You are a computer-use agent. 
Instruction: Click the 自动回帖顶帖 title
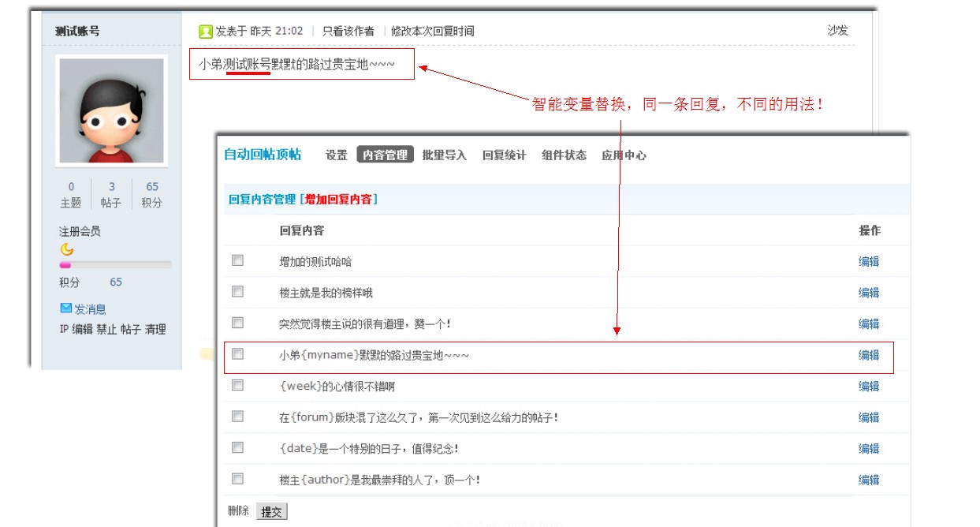263,155
